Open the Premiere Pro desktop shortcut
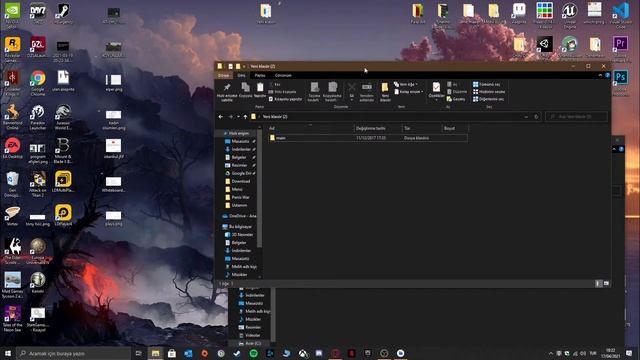Viewport: 640px width, 360px height. click(x=620, y=49)
